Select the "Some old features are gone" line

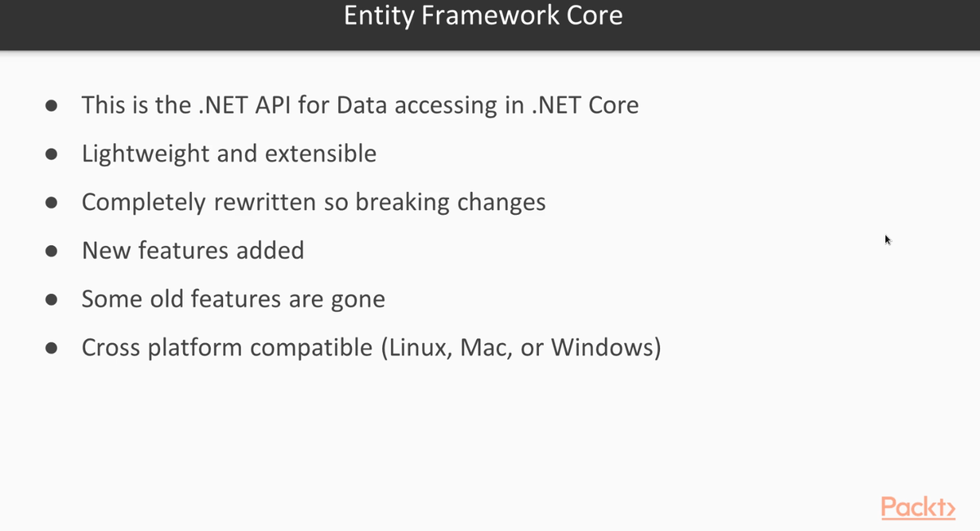(x=233, y=299)
